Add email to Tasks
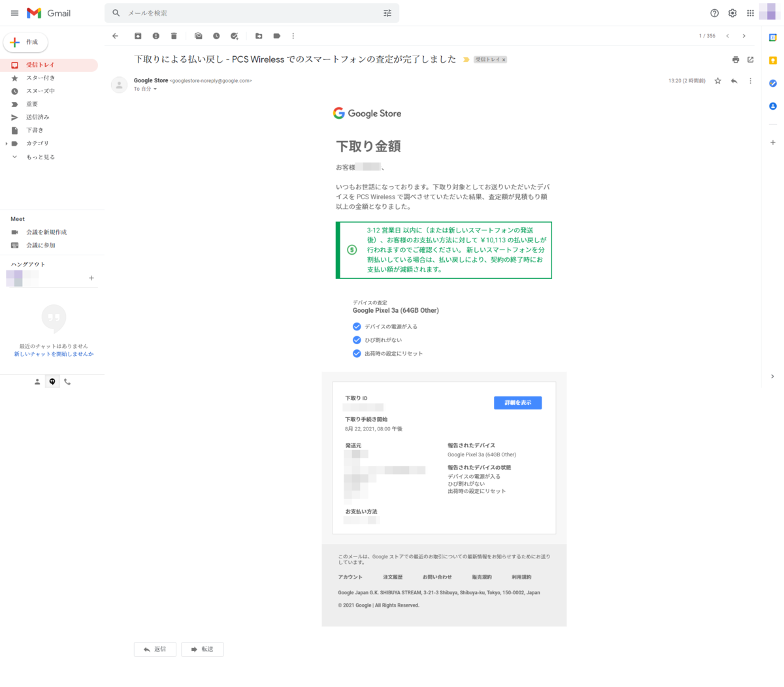 coord(235,36)
